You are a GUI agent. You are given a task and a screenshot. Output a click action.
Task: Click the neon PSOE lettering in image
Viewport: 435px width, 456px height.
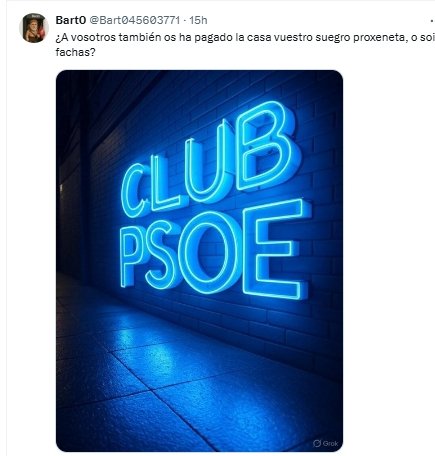tap(215, 250)
